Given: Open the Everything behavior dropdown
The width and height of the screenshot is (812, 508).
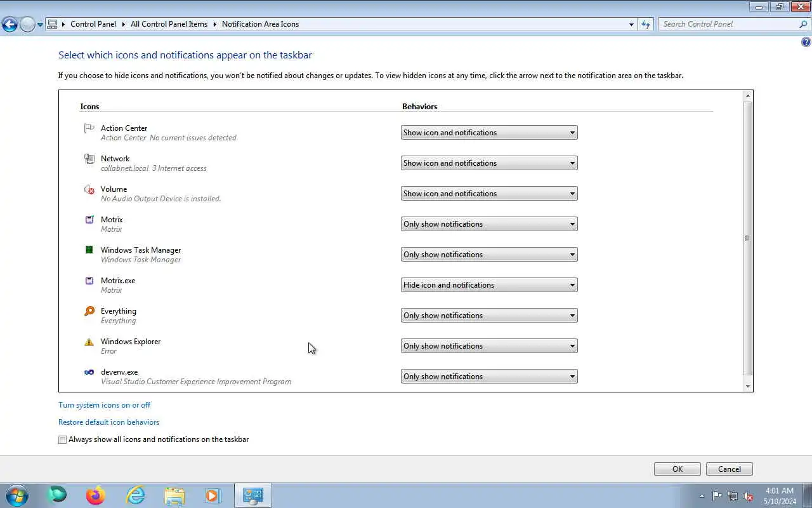Looking at the screenshot, I should [x=489, y=316].
